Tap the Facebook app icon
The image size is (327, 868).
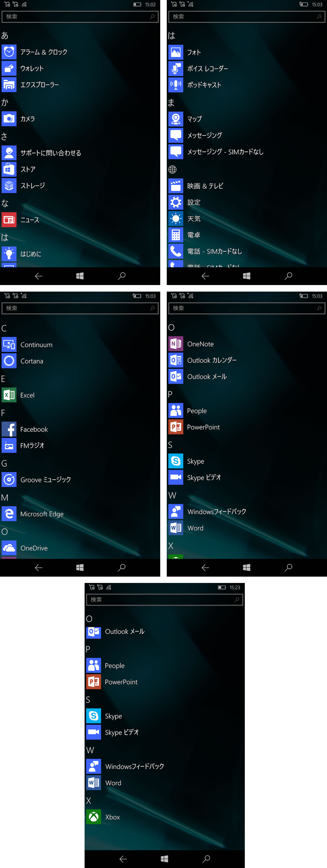9,429
